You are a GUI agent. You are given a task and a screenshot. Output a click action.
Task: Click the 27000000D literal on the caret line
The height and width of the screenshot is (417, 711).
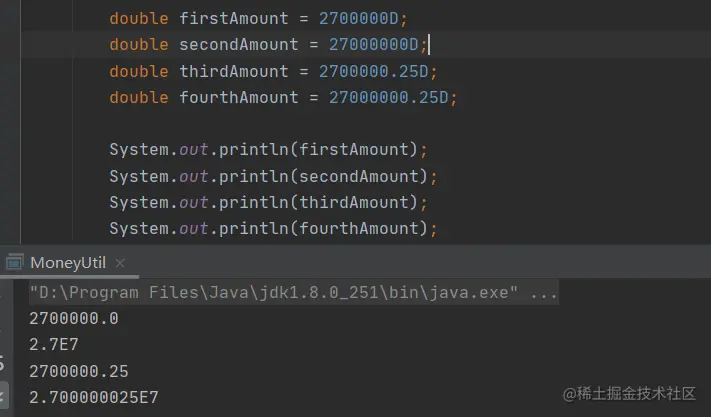tap(374, 44)
